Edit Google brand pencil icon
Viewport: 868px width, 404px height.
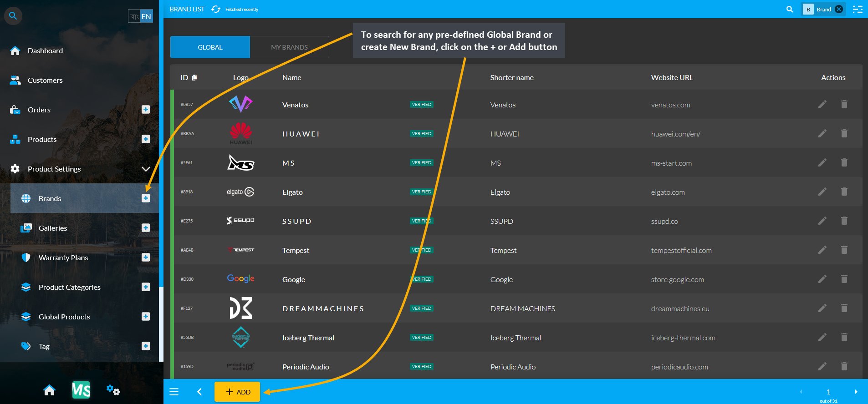tap(822, 279)
